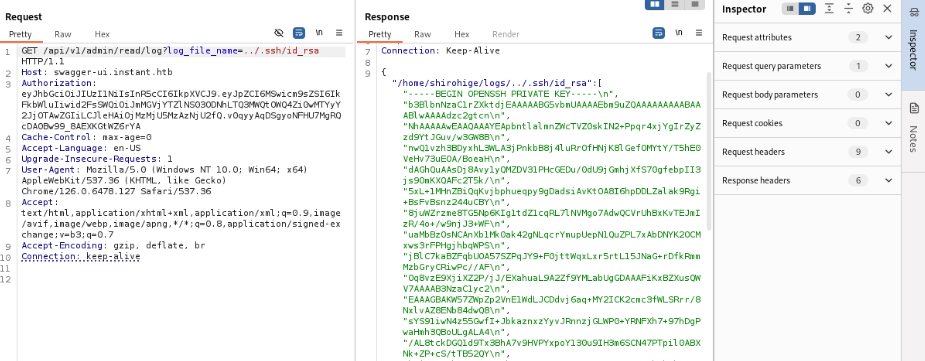Toggle word wrap icon in Response panel
925x361 pixels.
coord(659,33)
